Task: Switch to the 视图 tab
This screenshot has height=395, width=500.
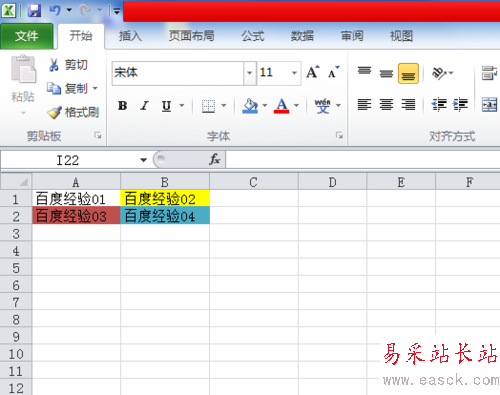Action: pos(401,36)
